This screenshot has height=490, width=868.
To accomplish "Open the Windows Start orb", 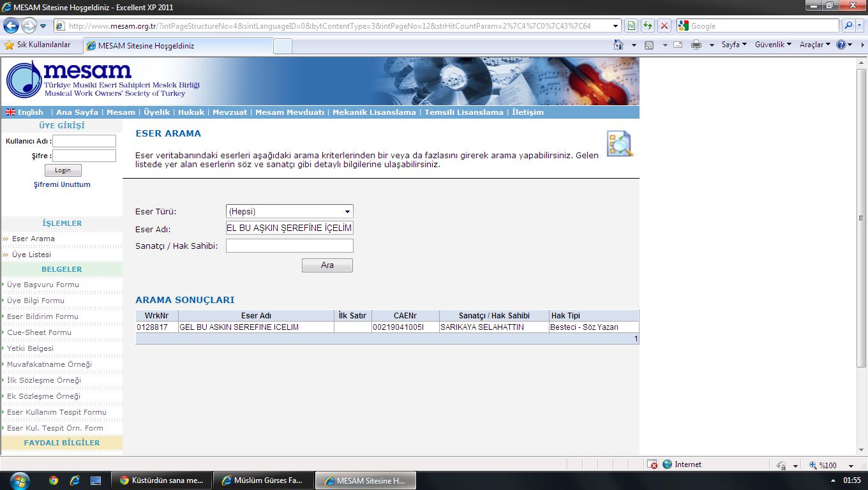I will 20,480.
